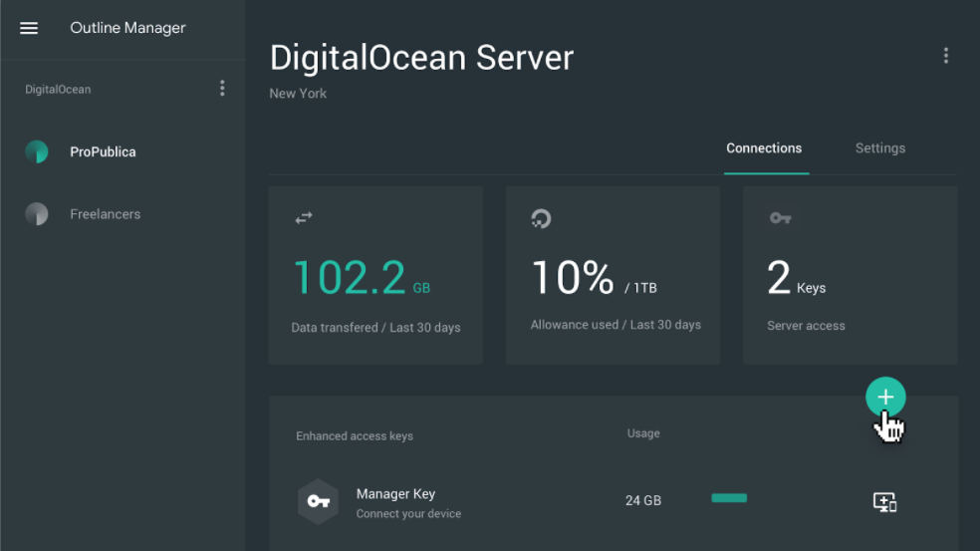The height and width of the screenshot is (551, 980).
Task: Click Allowance used / Last 30 days label
Action: pyautogui.click(x=615, y=325)
